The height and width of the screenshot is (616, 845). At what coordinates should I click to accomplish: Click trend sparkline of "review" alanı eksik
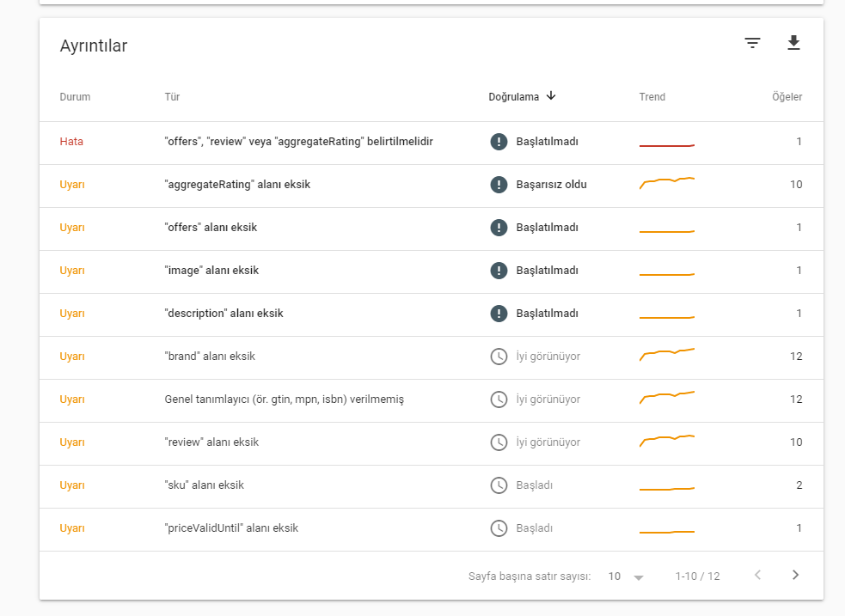(x=666, y=441)
